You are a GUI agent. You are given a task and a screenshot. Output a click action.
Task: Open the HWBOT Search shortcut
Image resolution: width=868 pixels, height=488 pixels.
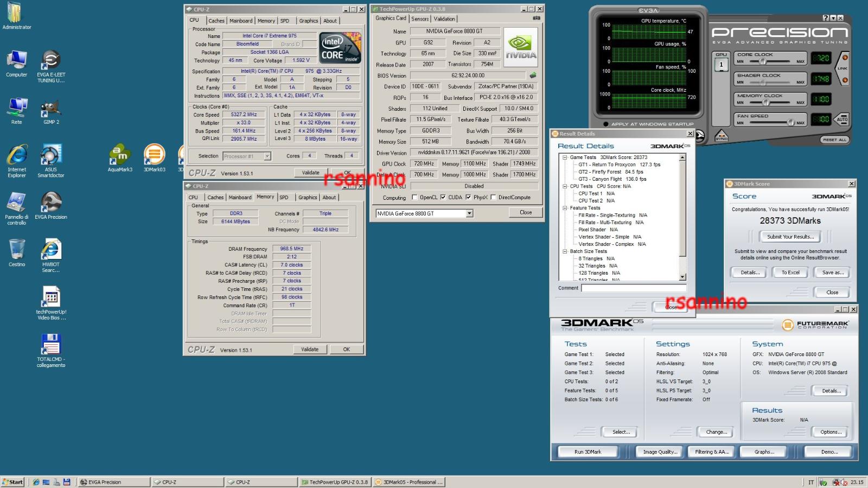tap(50, 255)
